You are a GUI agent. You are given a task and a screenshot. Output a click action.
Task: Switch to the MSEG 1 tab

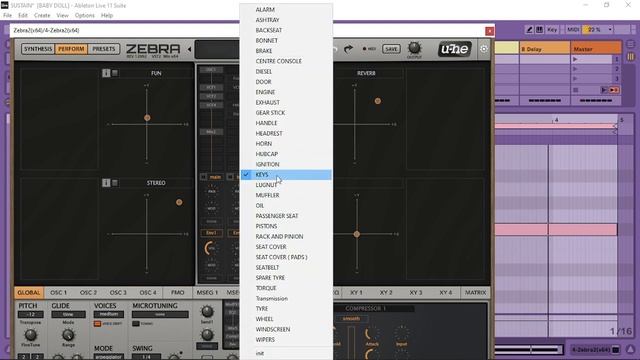[207, 293]
